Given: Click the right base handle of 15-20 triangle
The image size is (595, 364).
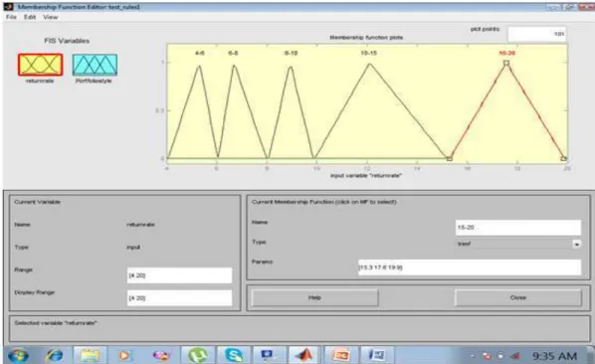Looking at the screenshot, I should [x=563, y=158].
